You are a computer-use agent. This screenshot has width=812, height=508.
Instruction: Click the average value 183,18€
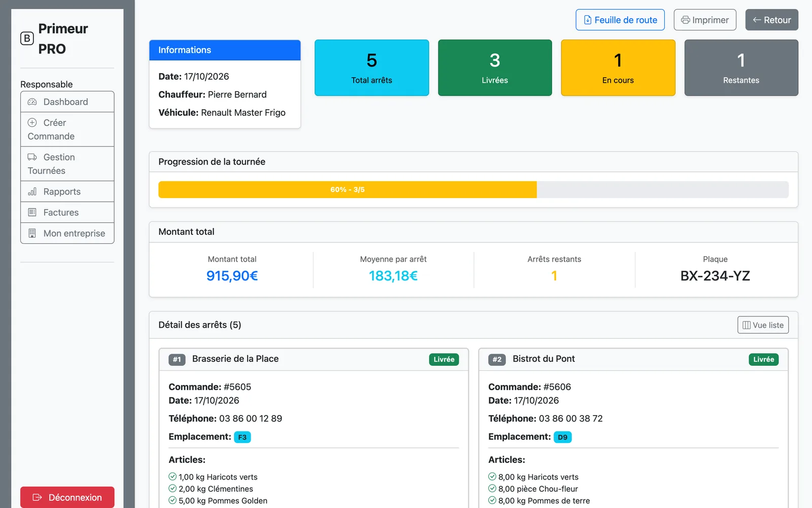[393, 276]
